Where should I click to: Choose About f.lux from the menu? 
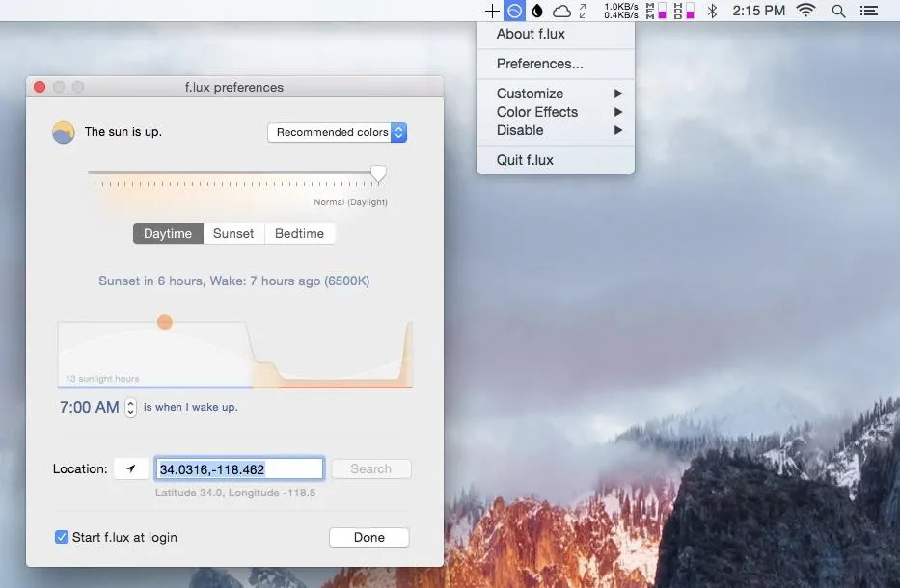pos(556,34)
